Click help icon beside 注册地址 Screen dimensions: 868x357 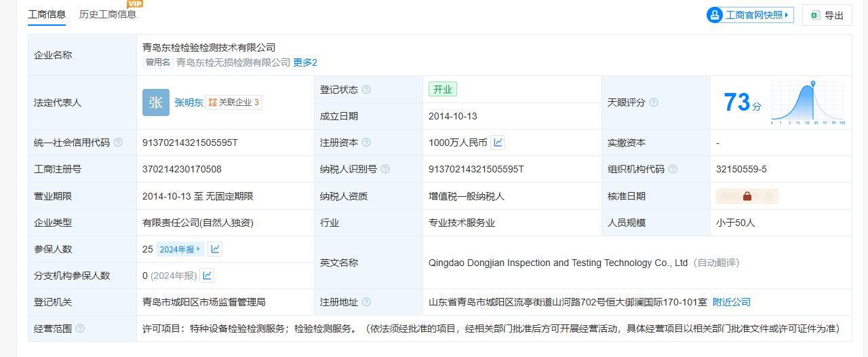[366, 302]
